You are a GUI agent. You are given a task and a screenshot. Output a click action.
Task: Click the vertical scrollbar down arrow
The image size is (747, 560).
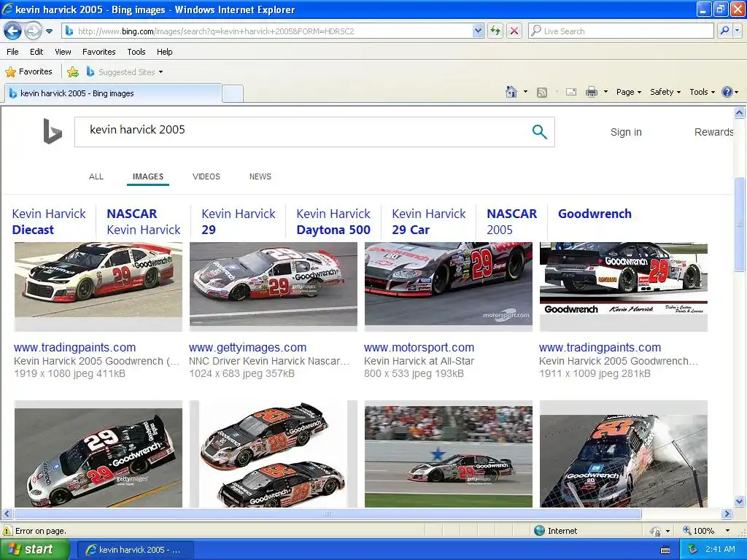tap(740, 502)
